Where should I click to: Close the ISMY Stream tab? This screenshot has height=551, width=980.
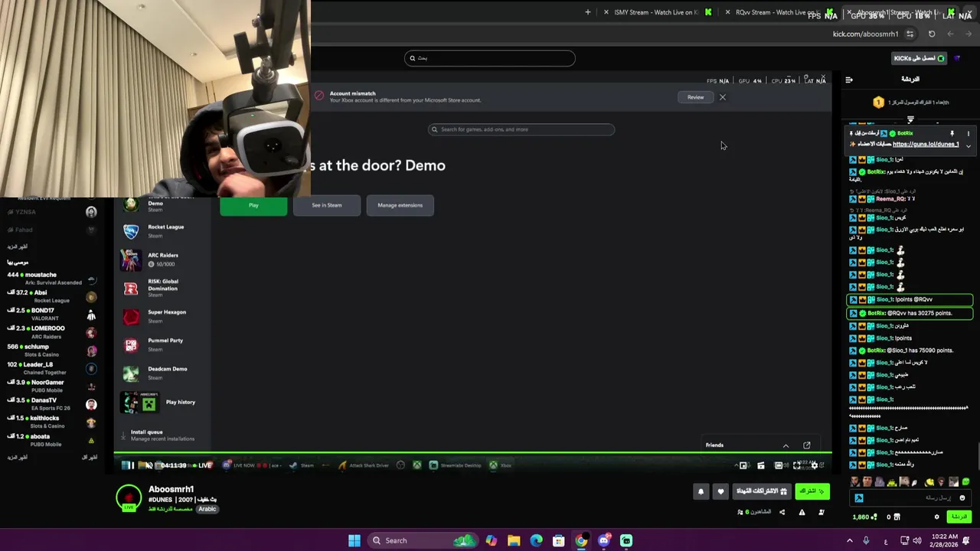pyautogui.click(x=606, y=12)
